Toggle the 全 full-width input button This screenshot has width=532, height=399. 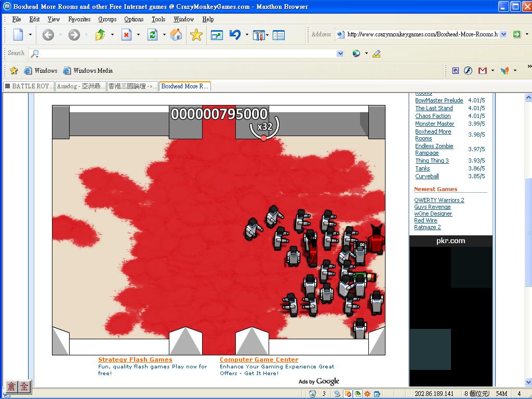tap(24, 387)
